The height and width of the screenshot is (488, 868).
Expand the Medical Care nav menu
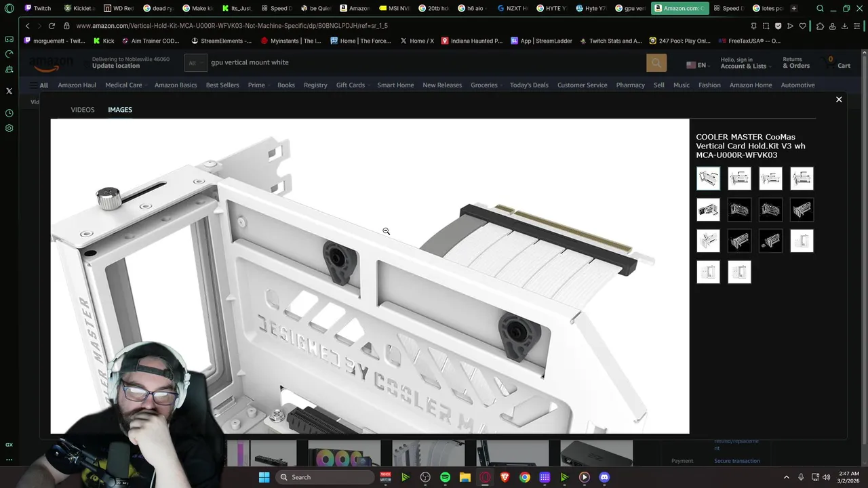(x=125, y=85)
